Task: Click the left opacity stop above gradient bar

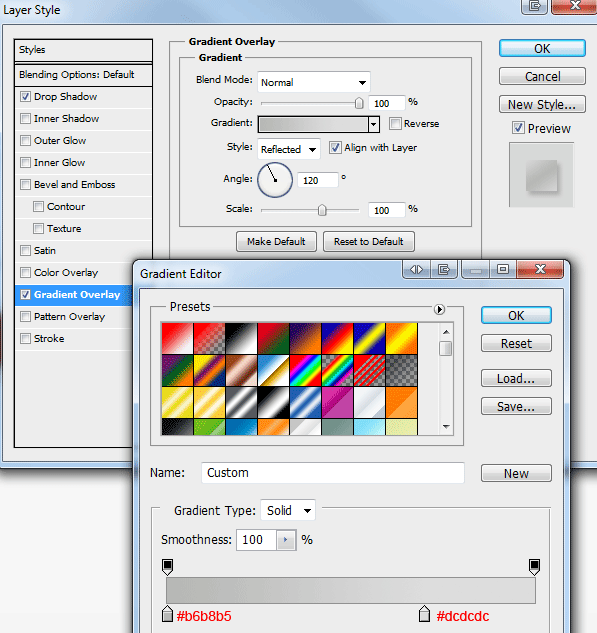Action: (168, 567)
